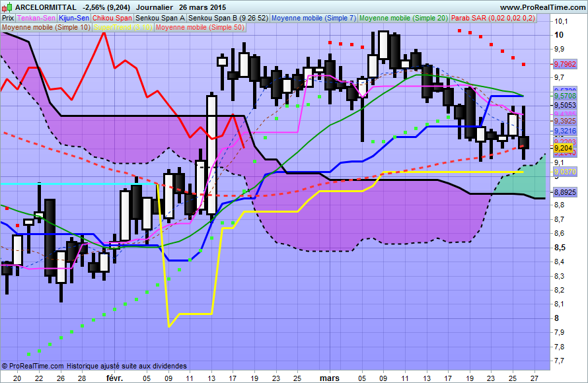Click the 8,8925 price tag

pos(565,192)
